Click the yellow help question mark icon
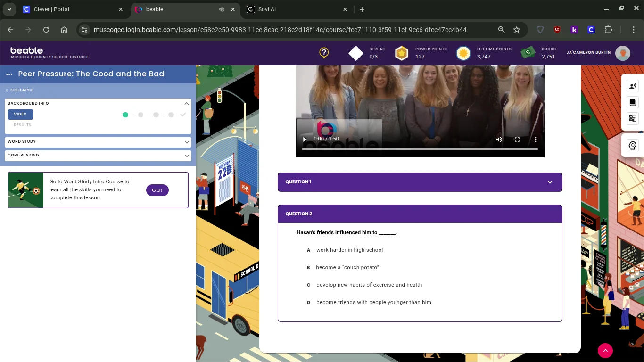This screenshot has height=362, width=644. tap(324, 53)
